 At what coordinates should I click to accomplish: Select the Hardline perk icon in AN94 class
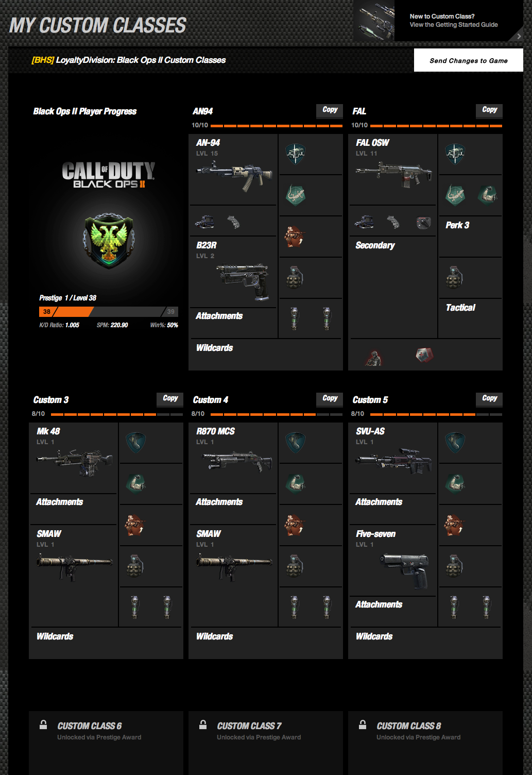coord(295,154)
